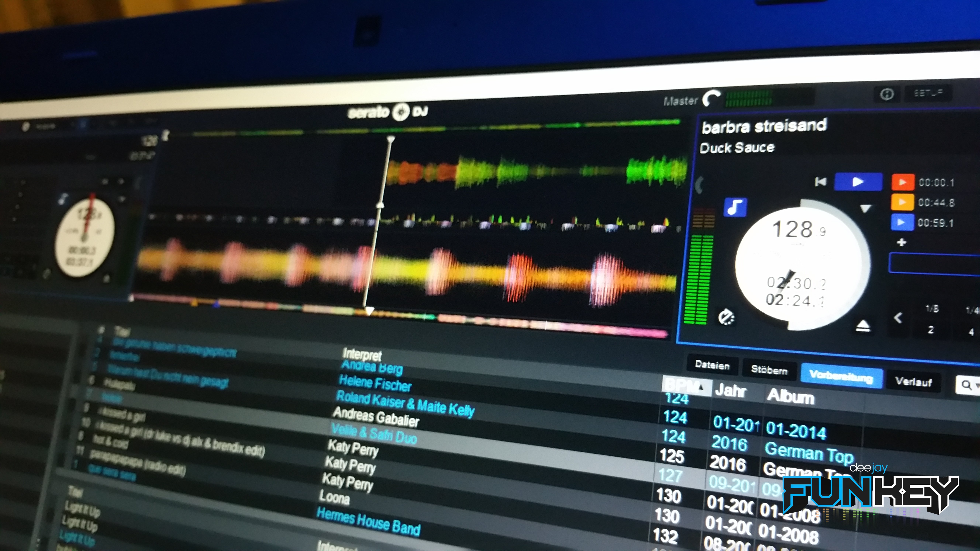Image resolution: width=980 pixels, height=551 pixels.
Task: Select the 1/8 auto loop size
Action: (x=932, y=309)
